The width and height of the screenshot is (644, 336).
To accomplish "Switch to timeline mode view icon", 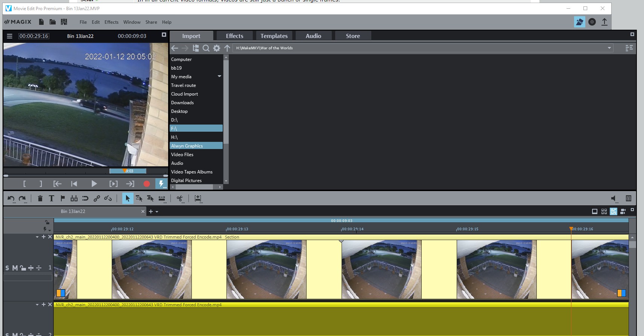I will [614, 211].
